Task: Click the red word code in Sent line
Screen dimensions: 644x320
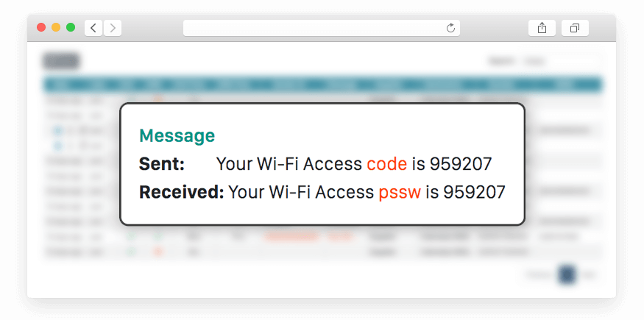Action: point(387,164)
